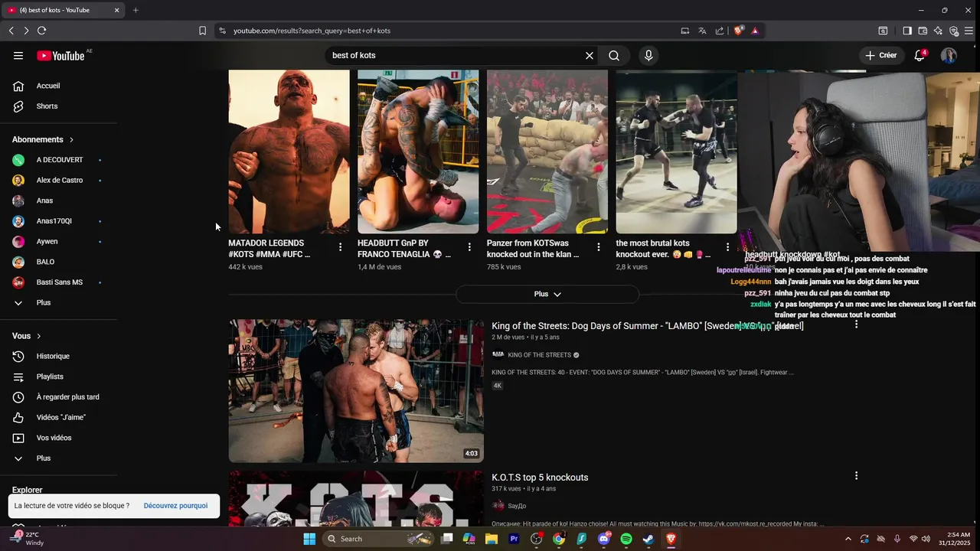
Task: Toggle the browser sidebar panel icon
Action: (x=907, y=31)
